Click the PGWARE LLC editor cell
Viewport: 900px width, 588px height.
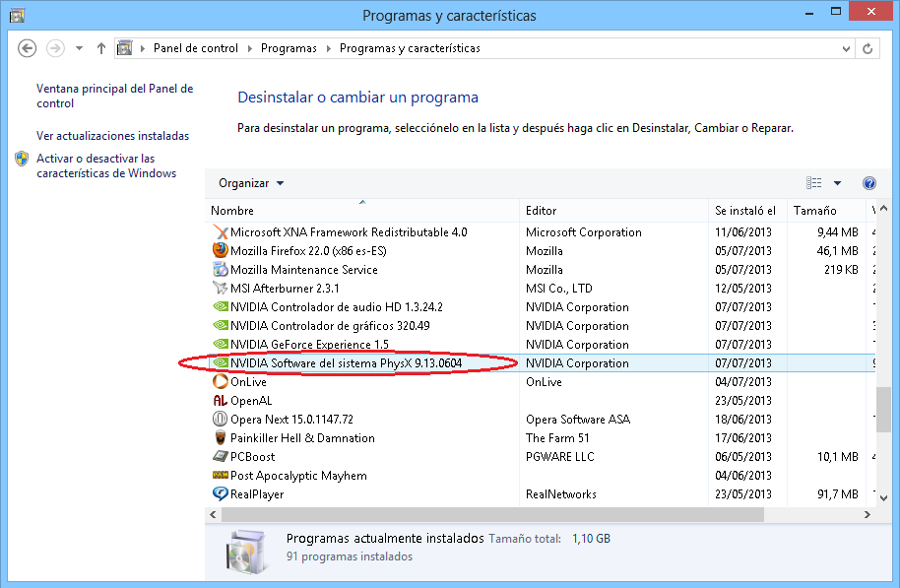(559, 456)
